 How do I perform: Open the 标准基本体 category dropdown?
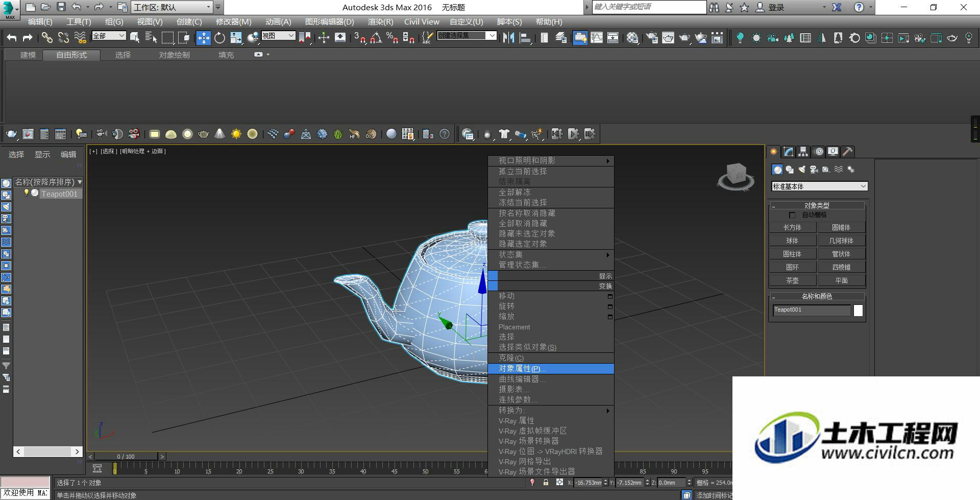point(819,186)
